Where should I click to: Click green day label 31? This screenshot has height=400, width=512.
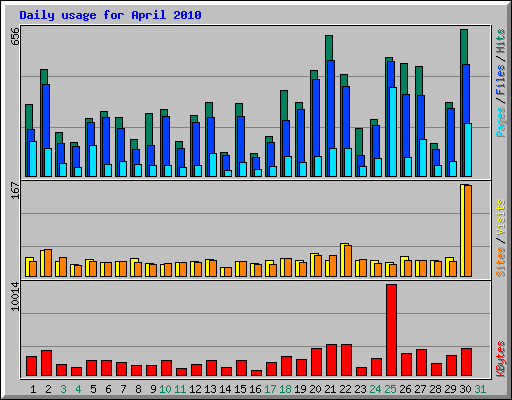pyautogui.click(x=480, y=389)
